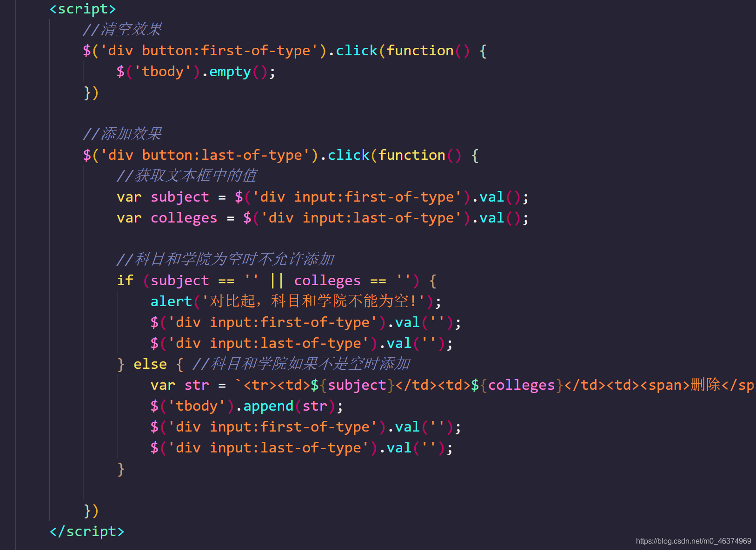The height and width of the screenshot is (550, 756).
Task: Click the else keyword
Action: pyautogui.click(x=150, y=364)
